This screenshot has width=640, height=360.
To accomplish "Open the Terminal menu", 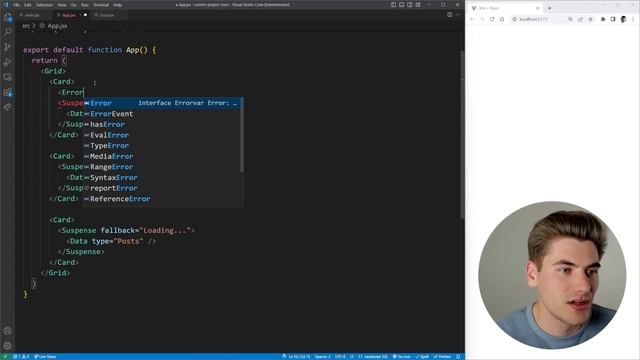I will coord(101,5).
